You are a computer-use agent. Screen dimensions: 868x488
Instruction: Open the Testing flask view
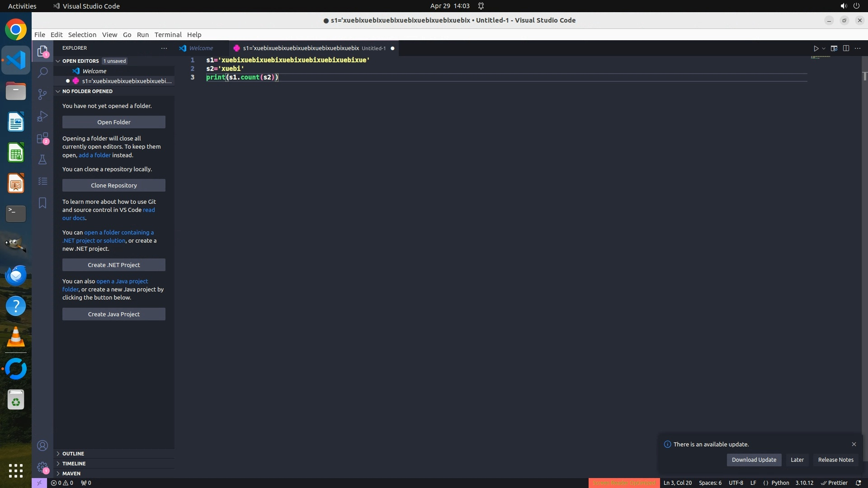(42, 160)
